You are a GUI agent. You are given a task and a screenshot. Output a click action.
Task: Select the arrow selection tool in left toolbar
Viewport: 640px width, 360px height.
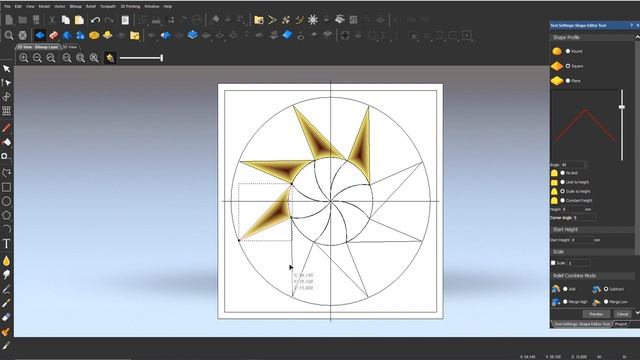(x=7, y=69)
